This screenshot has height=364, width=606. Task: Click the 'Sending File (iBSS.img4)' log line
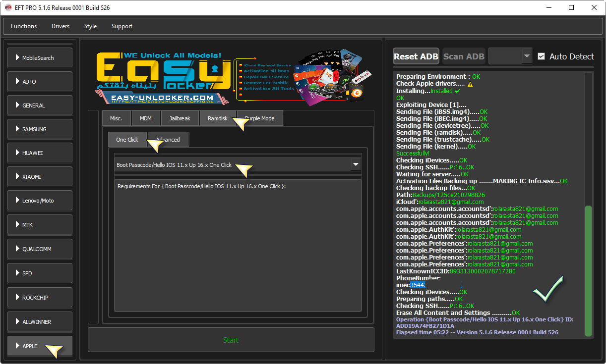pyautogui.click(x=442, y=112)
